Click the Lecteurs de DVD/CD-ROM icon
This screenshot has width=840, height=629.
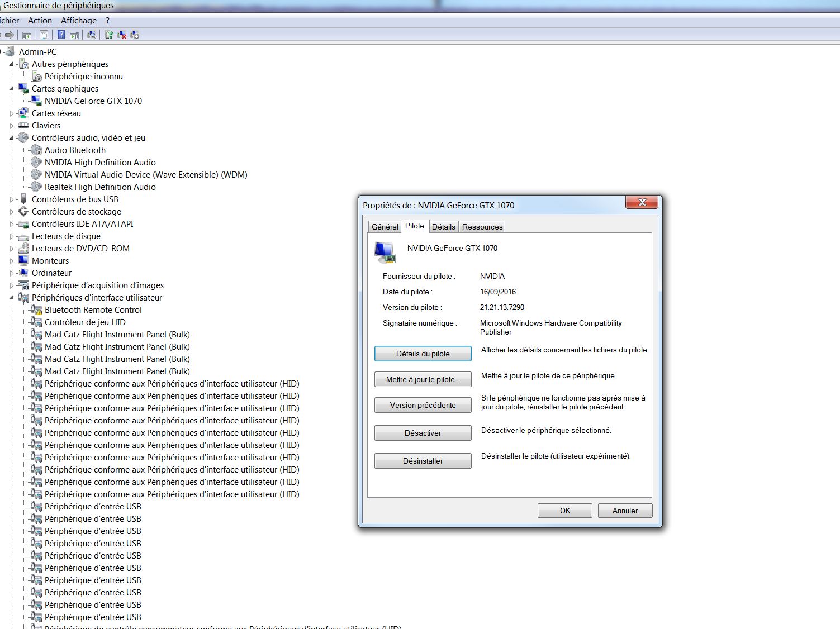pyautogui.click(x=23, y=248)
